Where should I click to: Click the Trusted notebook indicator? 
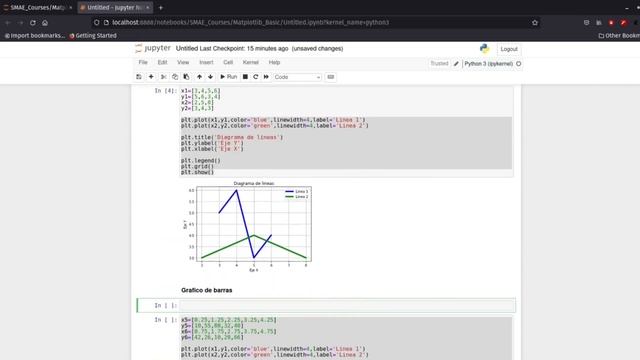(439, 64)
